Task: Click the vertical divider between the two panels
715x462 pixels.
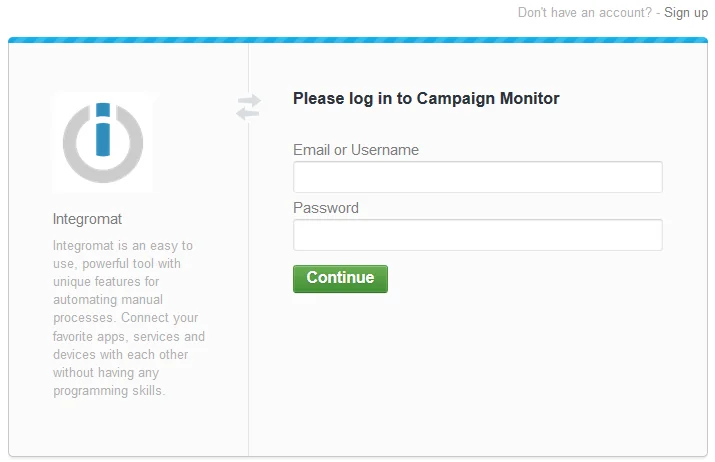Action: (x=249, y=292)
